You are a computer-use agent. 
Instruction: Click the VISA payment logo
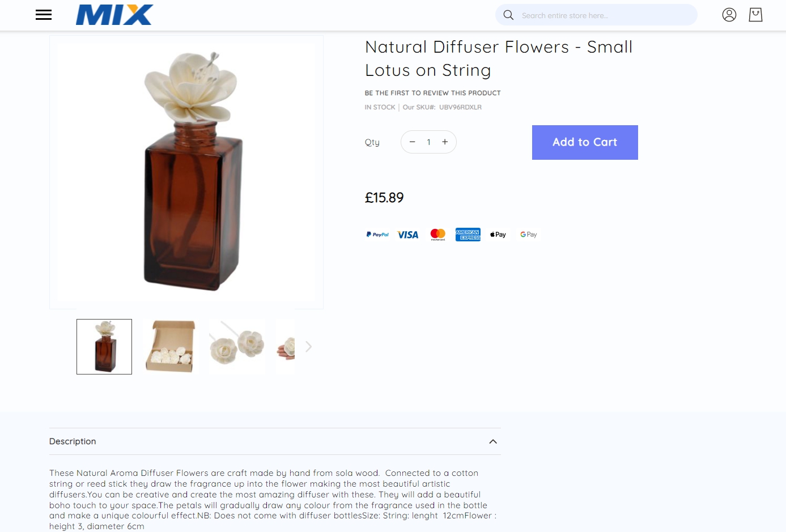coord(408,235)
